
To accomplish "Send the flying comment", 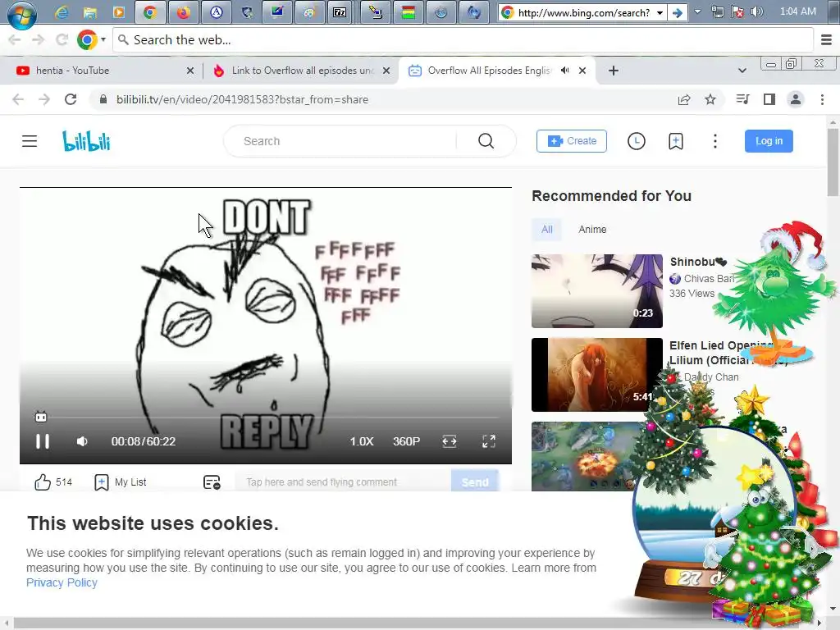I will click(x=475, y=482).
